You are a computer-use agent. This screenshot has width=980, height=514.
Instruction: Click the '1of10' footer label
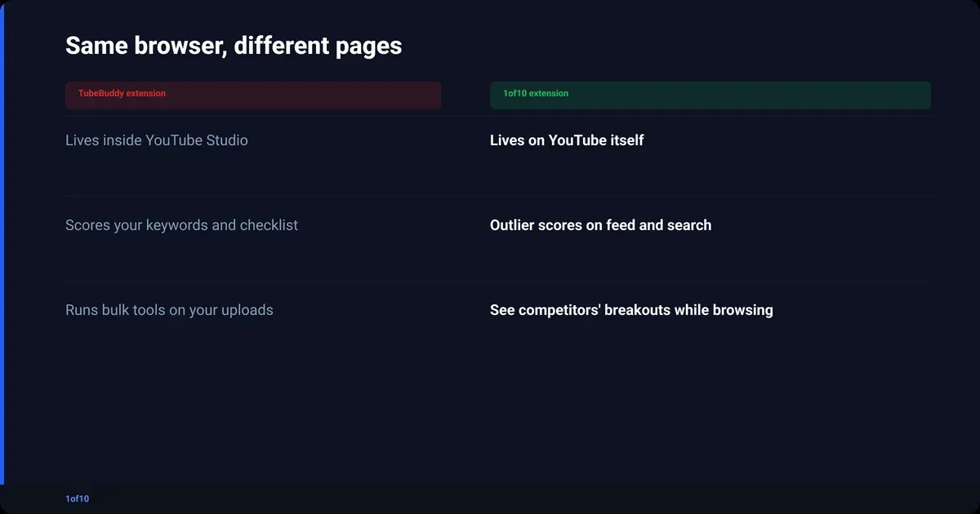pos(77,498)
